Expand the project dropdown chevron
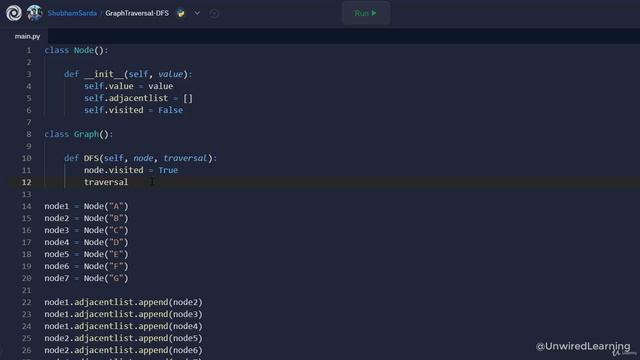640x360 pixels. coord(197,13)
